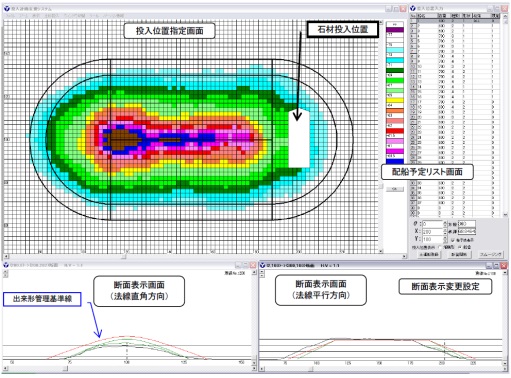Click the leftmost button in the input panel bottom row
511x378 pixels.
tap(429, 254)
